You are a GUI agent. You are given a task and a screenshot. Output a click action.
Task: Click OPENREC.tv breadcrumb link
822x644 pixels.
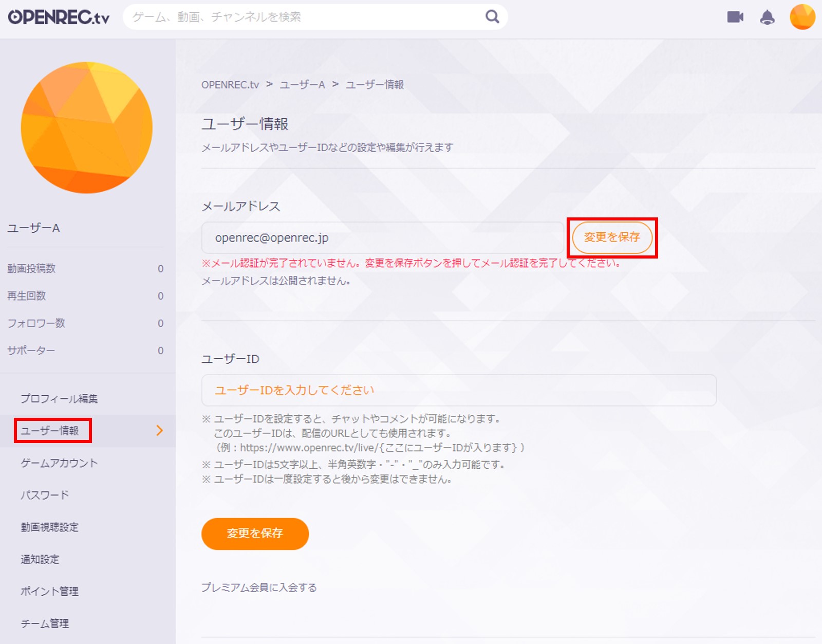[x=230, y=85]
